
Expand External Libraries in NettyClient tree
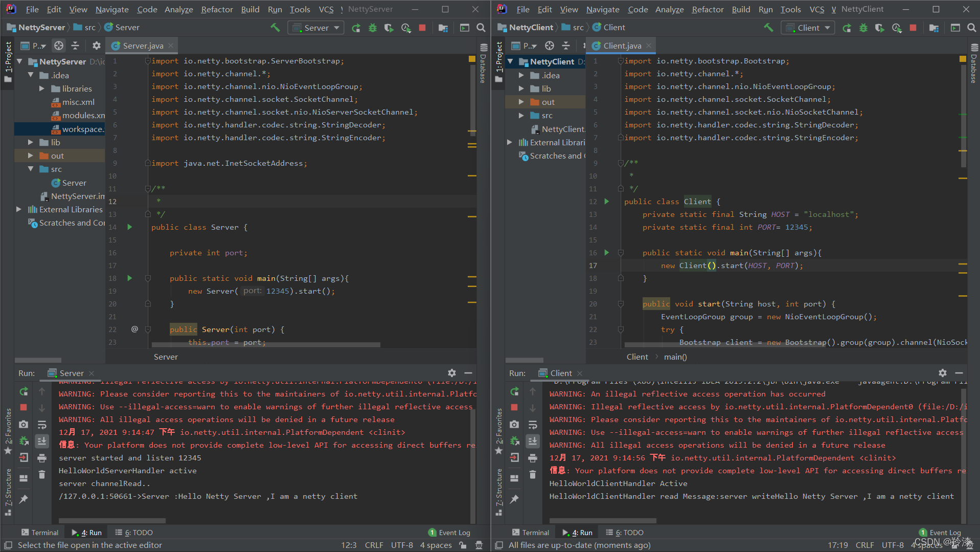coord(510,142)
